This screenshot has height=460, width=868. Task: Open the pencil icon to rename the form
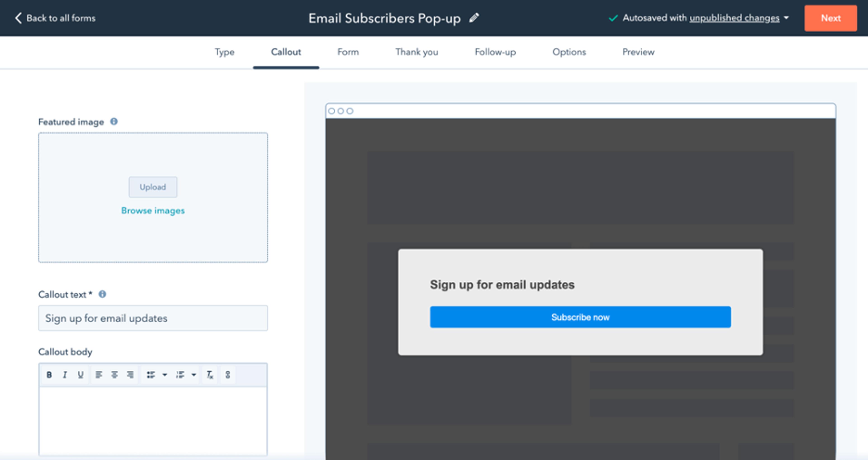[x=474, y=18]
